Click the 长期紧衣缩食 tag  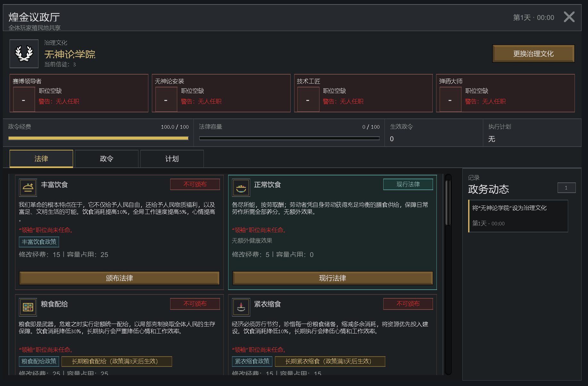[x=330, y=361]
